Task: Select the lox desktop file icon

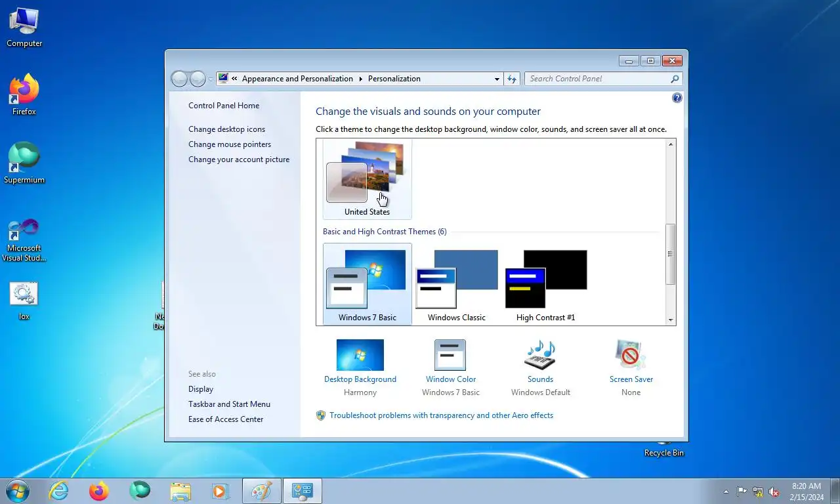Action: [x=24, y=302]
